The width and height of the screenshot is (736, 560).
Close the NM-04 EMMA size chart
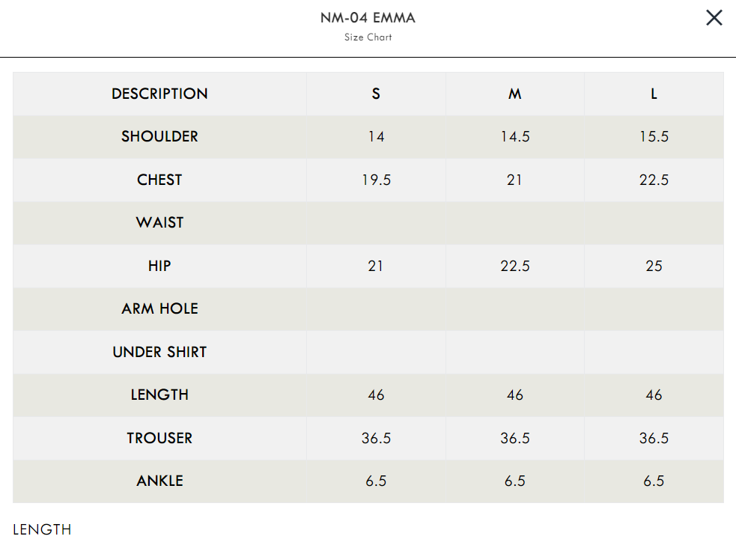coord(714,18)
